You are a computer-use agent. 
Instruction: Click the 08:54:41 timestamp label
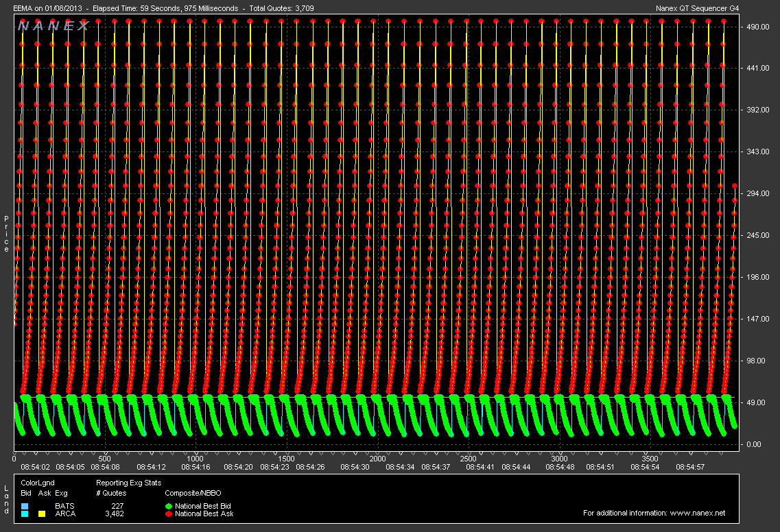click(480, 467)
